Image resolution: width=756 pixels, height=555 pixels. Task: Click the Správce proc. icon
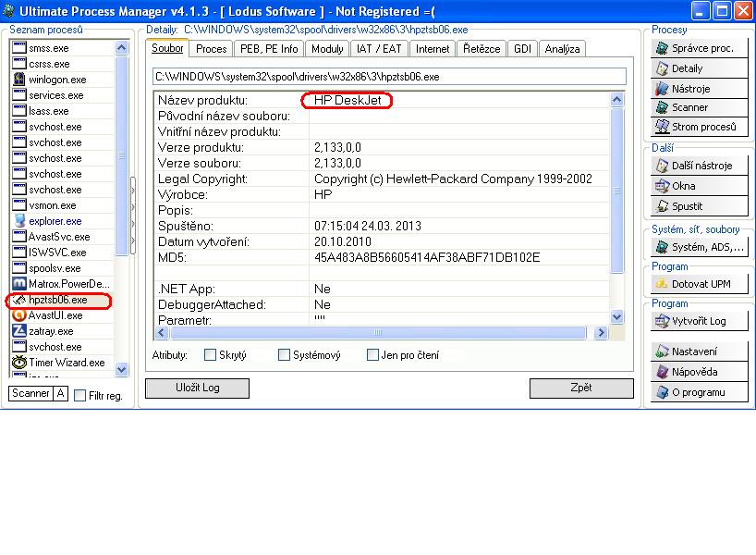pos(662,48)
